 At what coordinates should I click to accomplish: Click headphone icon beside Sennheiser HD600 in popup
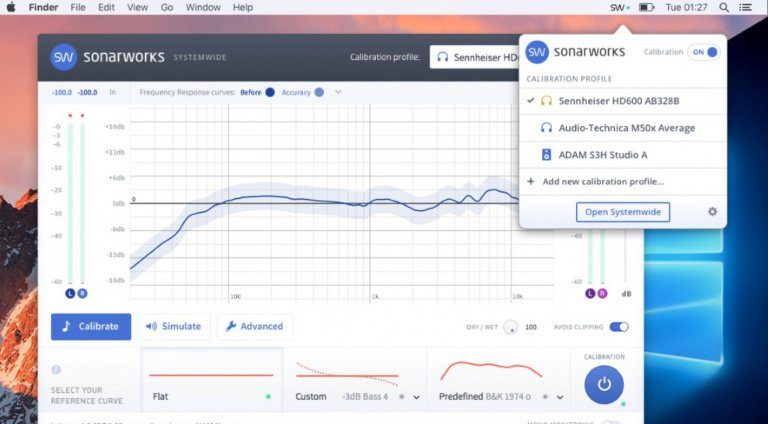point(546,101)
